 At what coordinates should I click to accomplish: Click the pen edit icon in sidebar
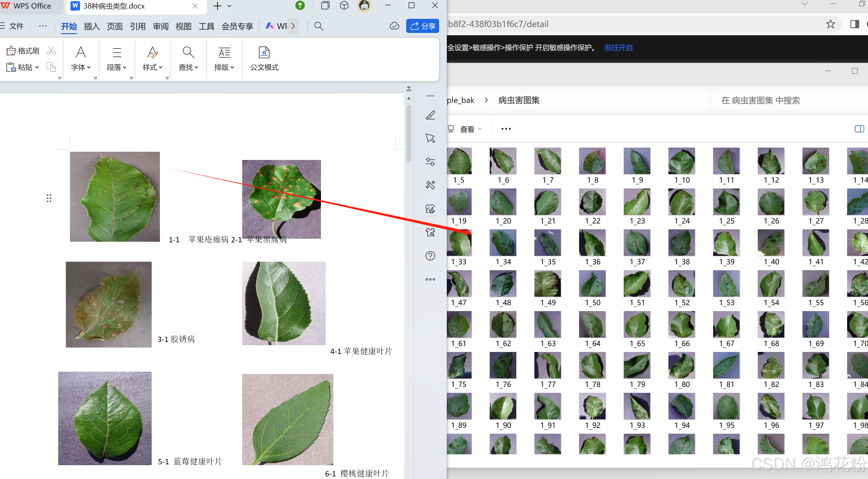(x=430, y=115)
